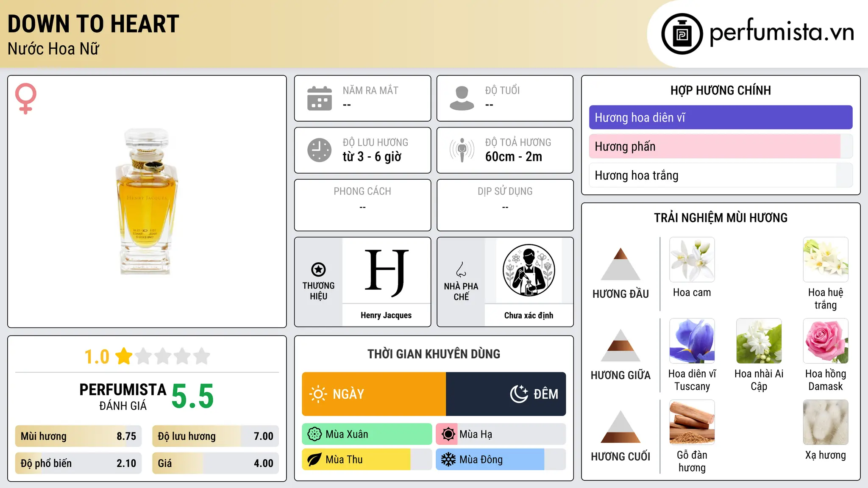This screenshot has height=488, width=868.
Task: Click the Mùi hương 8.75 score bar
Action: pos(78,436)
